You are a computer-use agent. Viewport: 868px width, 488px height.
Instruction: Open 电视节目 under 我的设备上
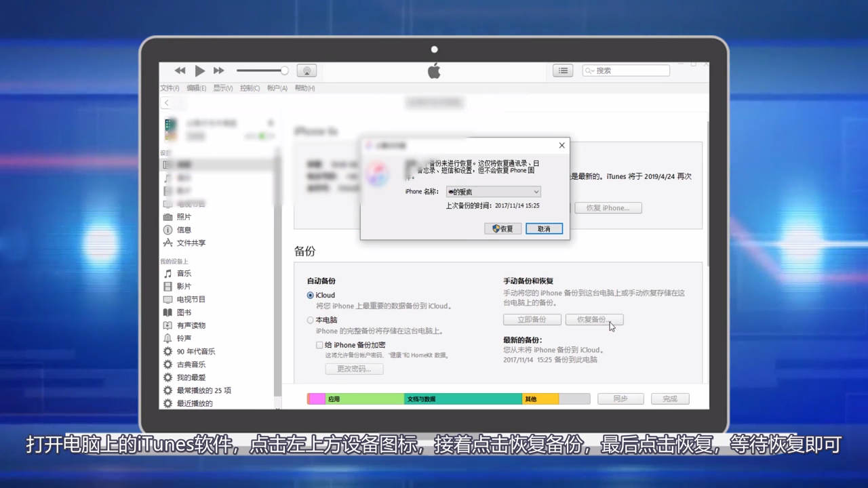(x=184, y=299)
